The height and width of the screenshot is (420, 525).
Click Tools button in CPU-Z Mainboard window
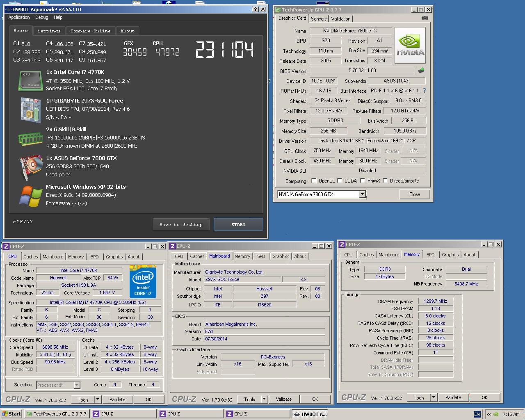(249, 399)
